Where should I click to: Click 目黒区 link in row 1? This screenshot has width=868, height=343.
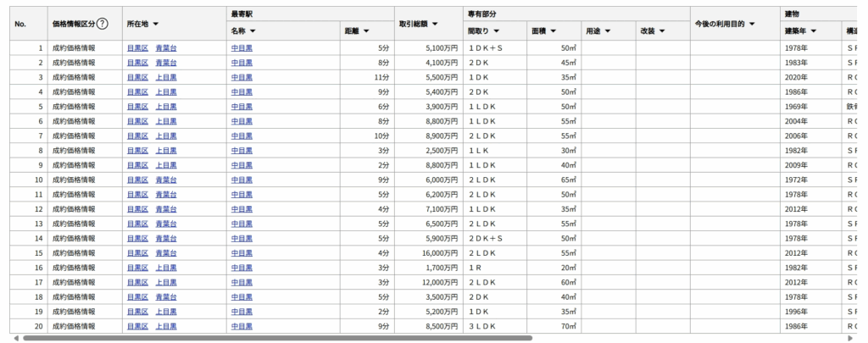[x=137, y=48]
